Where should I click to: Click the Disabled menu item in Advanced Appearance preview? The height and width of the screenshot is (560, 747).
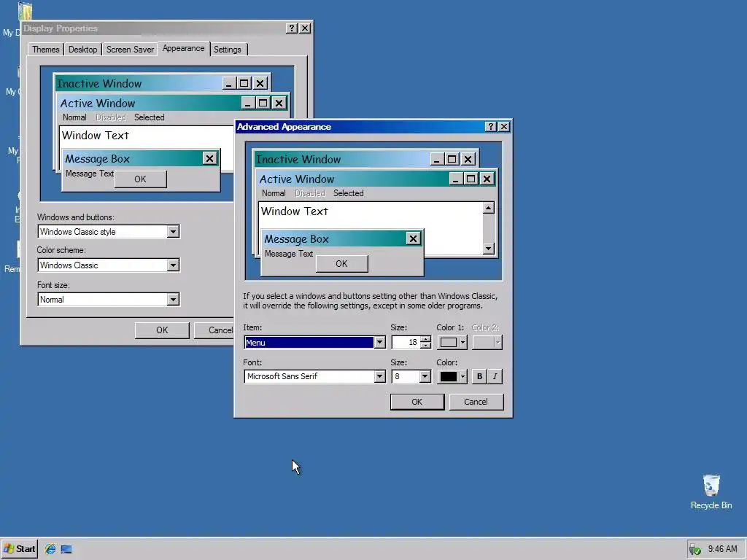pyautogui.click(x=309, y=192)
